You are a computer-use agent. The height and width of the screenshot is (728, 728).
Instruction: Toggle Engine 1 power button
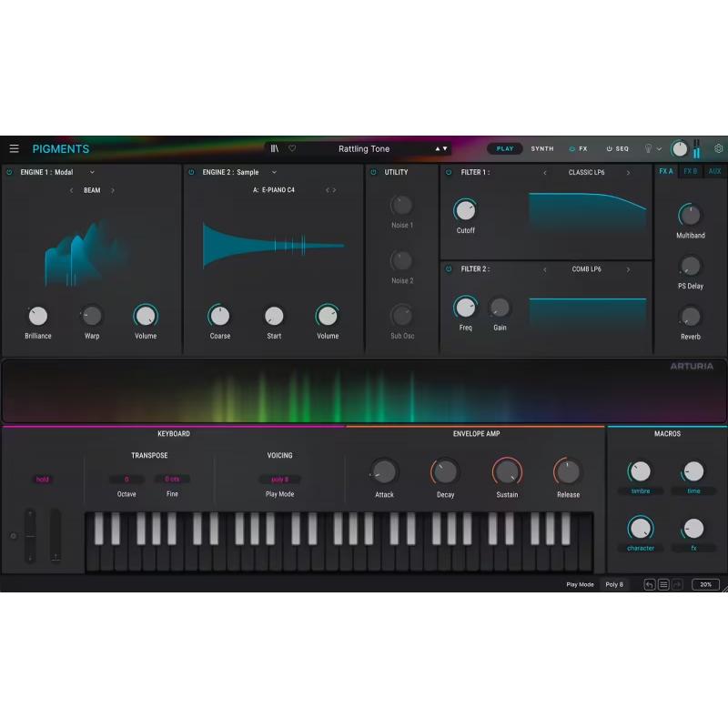10,172
